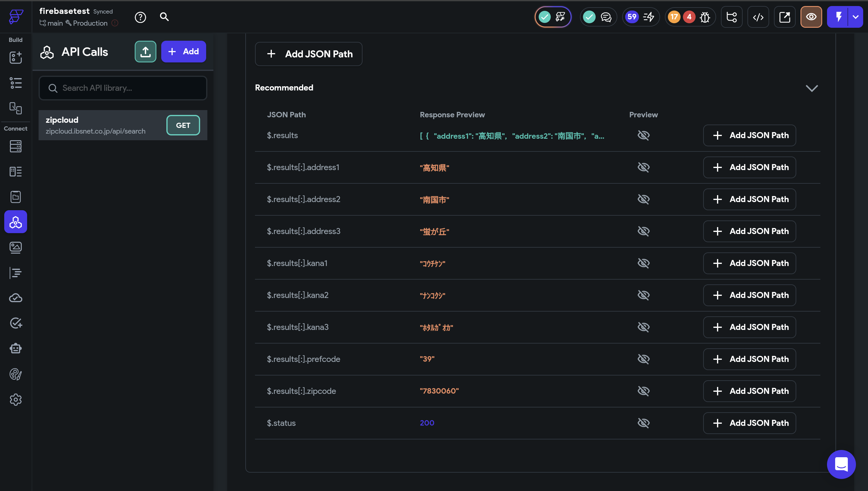Toggle preview eye for $.status row

click(643, 423)
